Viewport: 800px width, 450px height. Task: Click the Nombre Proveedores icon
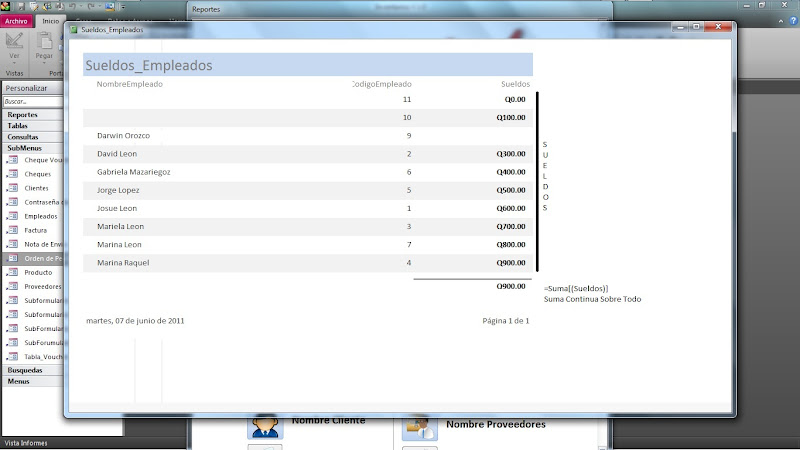[x=419, y=426]
